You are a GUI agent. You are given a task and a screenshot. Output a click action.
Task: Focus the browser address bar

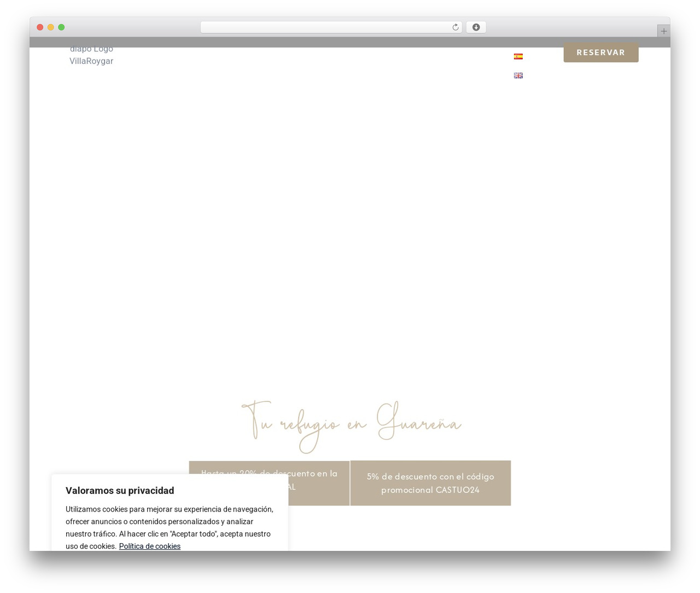point(331,27)
